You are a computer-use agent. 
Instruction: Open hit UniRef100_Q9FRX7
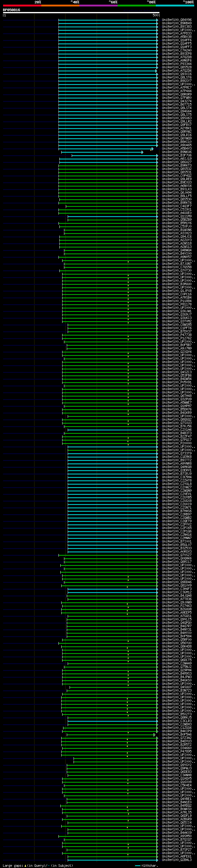pos(177,125)
